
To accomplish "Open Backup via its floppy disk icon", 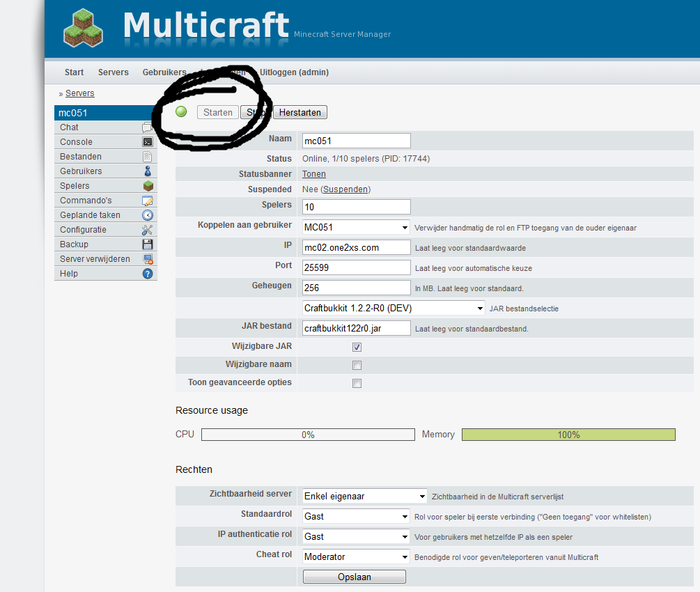I will pyautogui.click(x=148, y=244).
